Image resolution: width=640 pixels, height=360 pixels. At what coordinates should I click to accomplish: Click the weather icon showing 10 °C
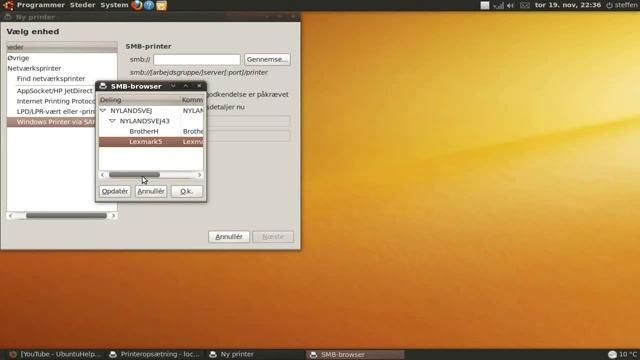612,354
